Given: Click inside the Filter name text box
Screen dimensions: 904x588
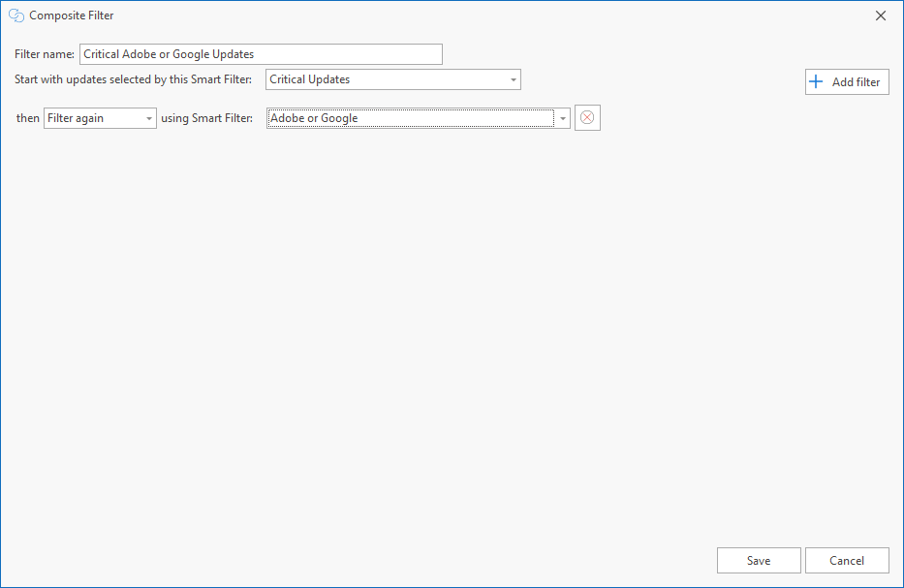Looking at the screenshot, I should click(260, 53).
